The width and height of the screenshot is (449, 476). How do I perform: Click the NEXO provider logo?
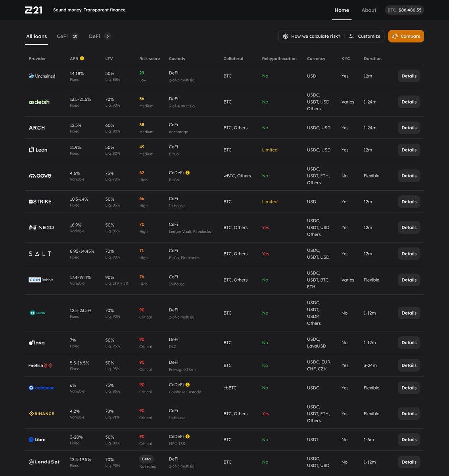click(x=41, y=227)
